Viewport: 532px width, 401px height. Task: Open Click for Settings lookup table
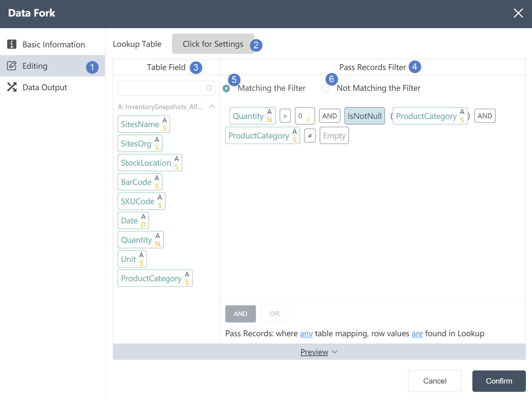[213, 44]
